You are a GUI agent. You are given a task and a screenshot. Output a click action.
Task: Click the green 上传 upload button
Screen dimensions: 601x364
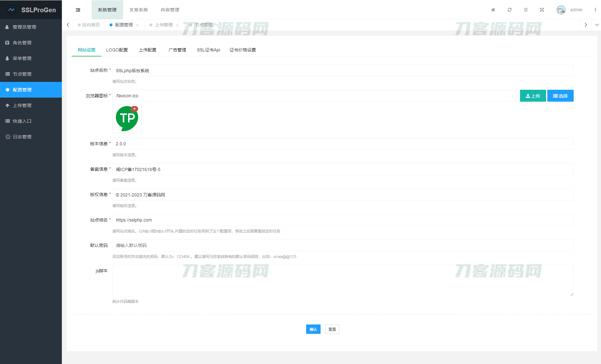click(x=533, y=96)
